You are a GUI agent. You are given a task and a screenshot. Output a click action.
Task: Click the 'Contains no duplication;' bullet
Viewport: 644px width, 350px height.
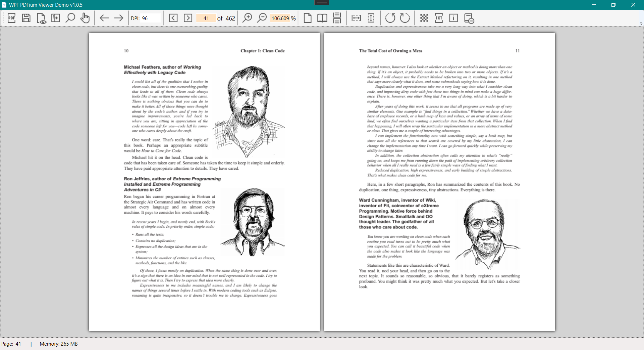[155, 240]
